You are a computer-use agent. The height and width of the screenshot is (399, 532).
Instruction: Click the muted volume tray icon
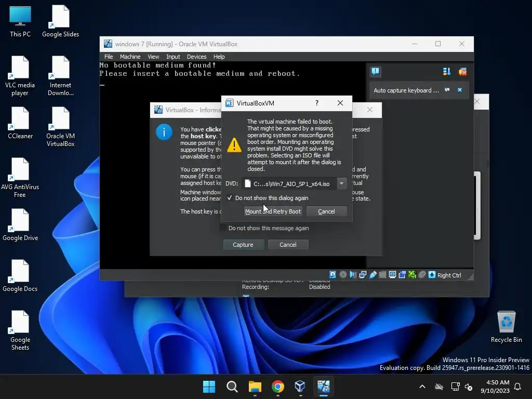(x=469, y=387)
